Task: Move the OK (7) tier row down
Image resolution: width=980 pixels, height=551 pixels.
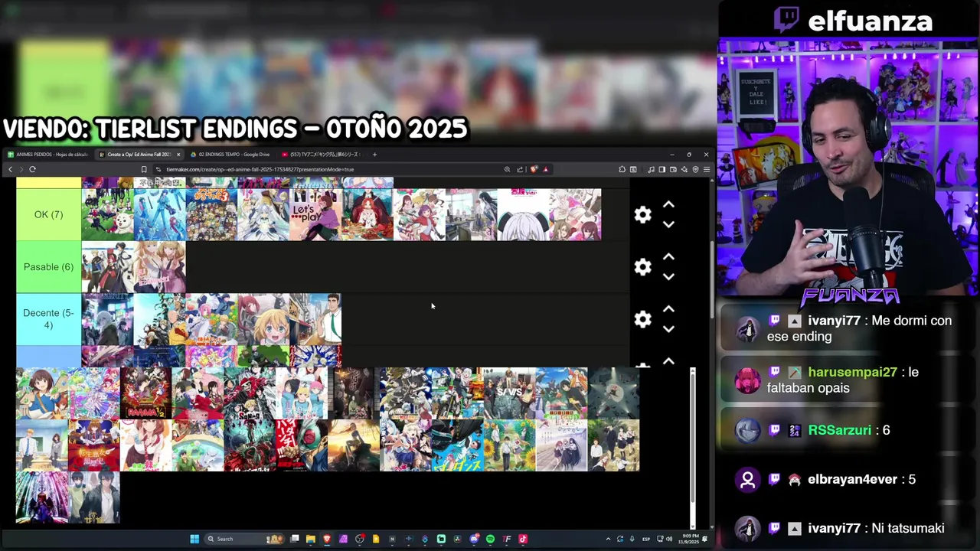Action: tap(668, 225)
